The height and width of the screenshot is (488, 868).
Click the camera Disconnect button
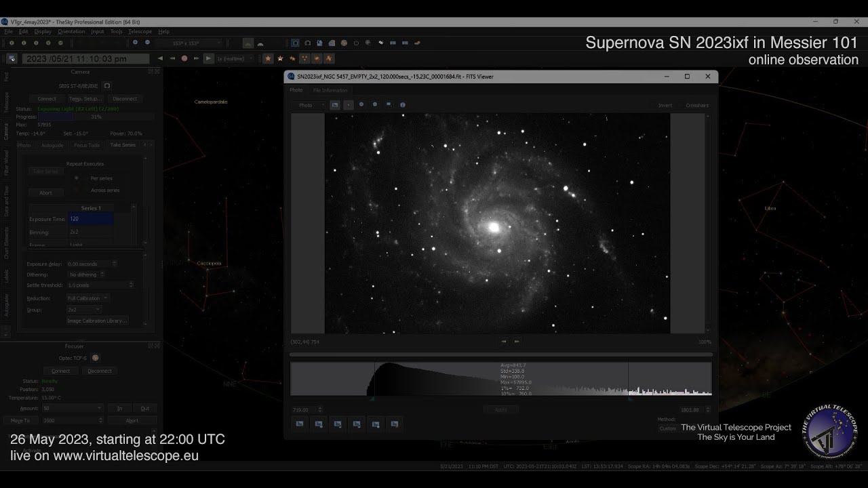point(125,99)
